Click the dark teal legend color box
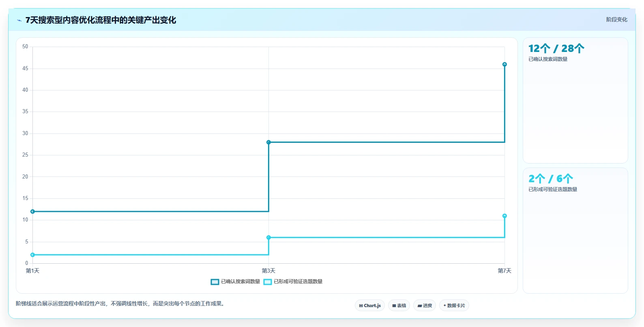Viewport: 644px width, 327px height. tap(215, 282)
